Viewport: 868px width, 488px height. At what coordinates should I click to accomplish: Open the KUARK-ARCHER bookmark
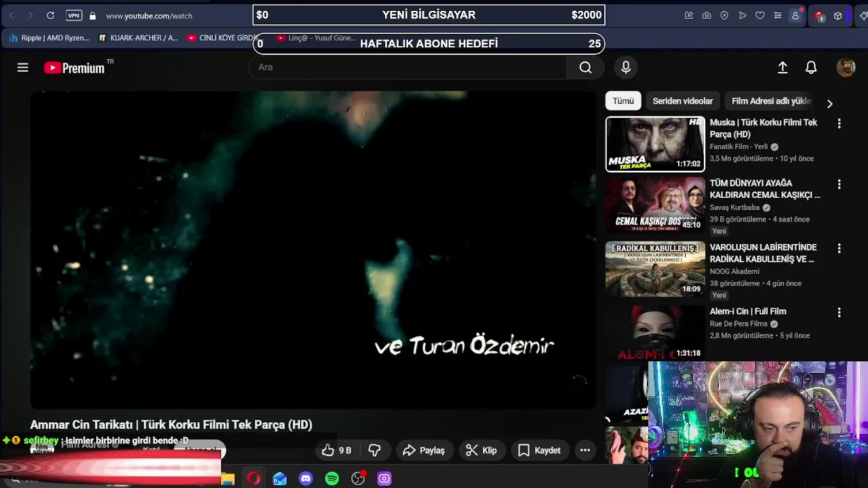(138, 38)
